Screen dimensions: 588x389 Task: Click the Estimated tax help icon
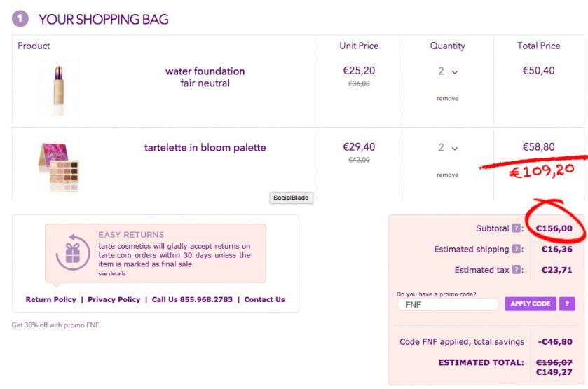[x=517, y=270]
